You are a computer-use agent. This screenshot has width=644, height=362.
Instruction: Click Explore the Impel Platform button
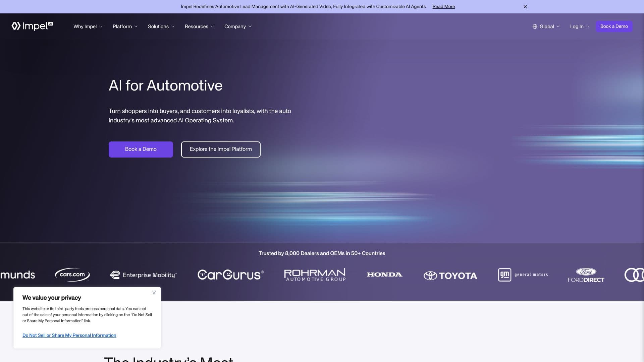pos(221,149)
